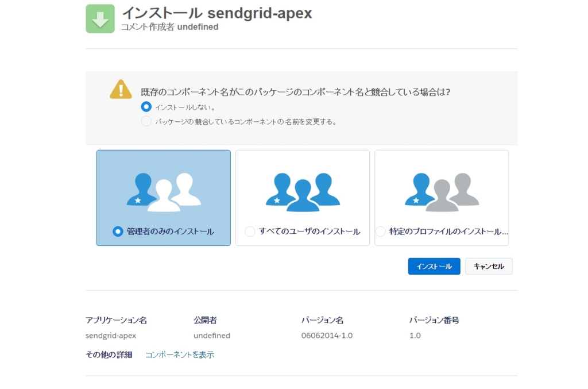This screenshot has height=389, width=588.
Task: Open the コンポーネントを表示 link
Action: [180, 355]
